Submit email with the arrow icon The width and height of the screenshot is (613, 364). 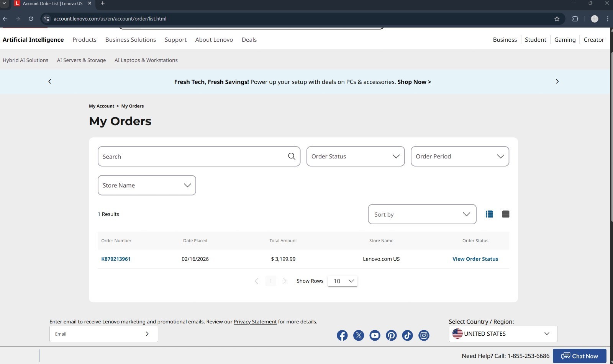[147, 334]
